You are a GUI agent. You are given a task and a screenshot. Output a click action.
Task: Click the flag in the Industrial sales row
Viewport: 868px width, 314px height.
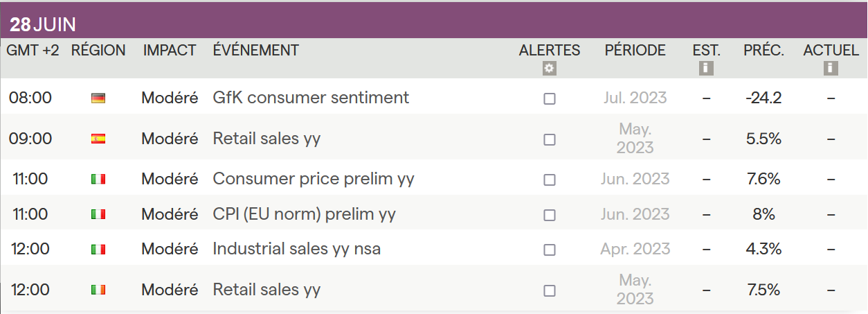pyautogui.click(x=98, y=249)
